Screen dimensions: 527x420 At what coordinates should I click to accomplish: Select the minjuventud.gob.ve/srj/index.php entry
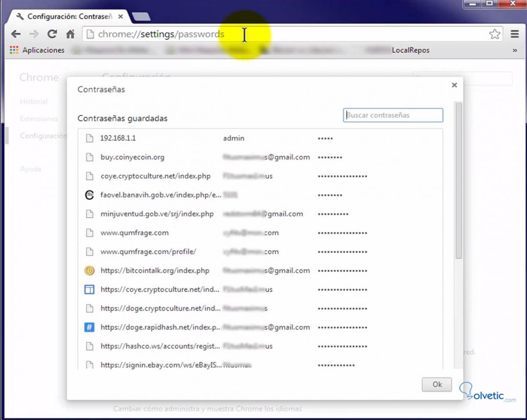(260, 214)
